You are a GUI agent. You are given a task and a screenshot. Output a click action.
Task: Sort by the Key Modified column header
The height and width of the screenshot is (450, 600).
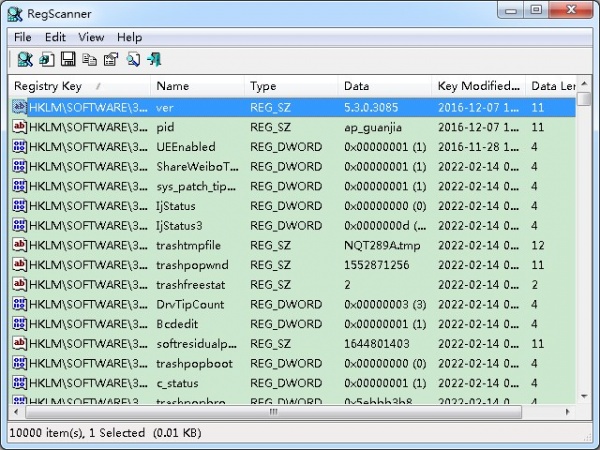point(478,86)
